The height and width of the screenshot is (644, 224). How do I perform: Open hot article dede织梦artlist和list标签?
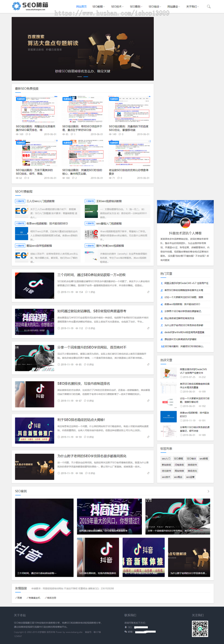(184, 332)
